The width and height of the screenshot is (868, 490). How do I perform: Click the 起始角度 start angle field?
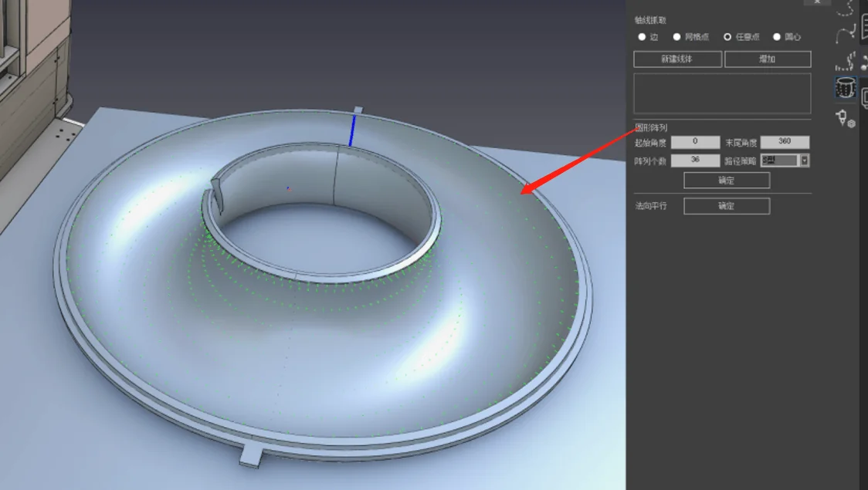tap(695, 142)
